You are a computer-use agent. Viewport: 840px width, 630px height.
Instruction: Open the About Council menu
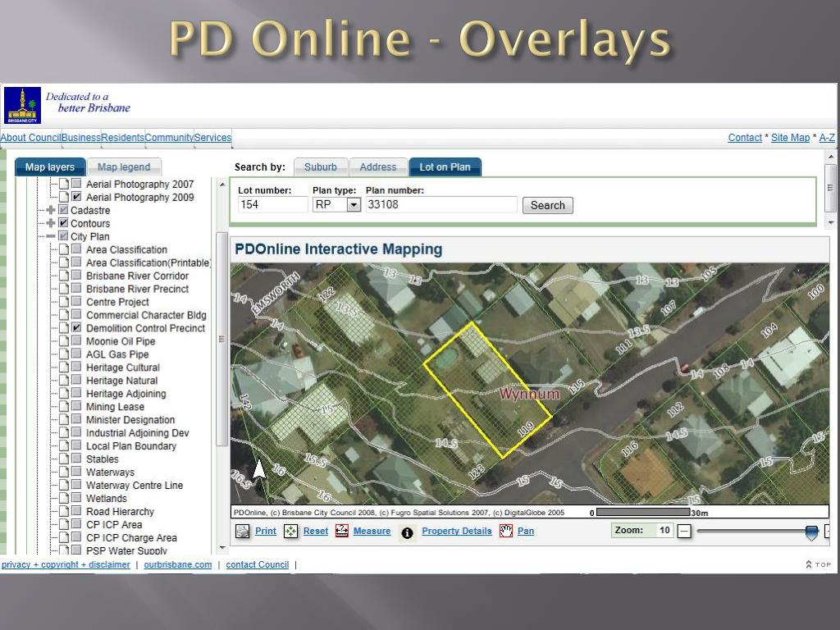click(x=30, y=138)
